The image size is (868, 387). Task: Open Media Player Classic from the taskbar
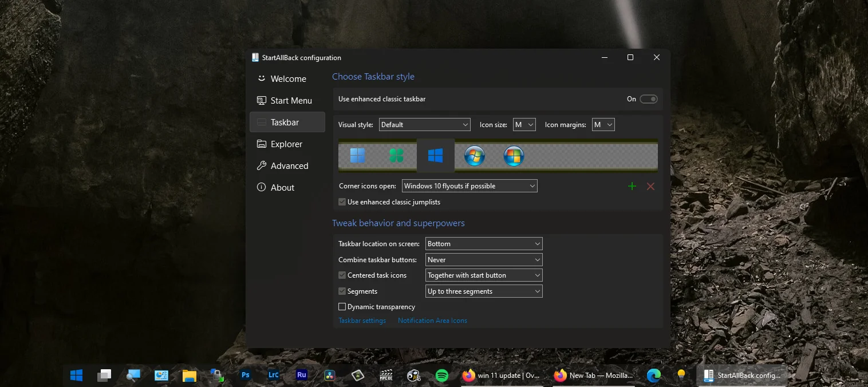(386, 376)
